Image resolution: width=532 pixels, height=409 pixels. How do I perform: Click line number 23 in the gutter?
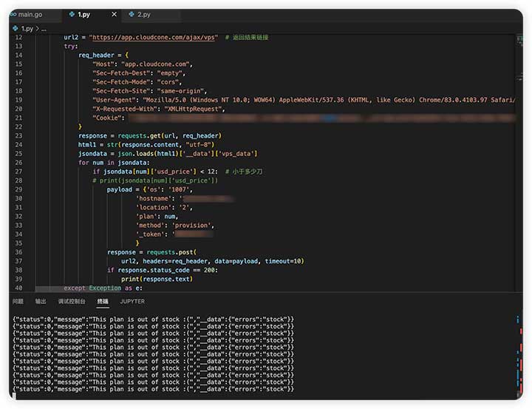pos(18,136)
